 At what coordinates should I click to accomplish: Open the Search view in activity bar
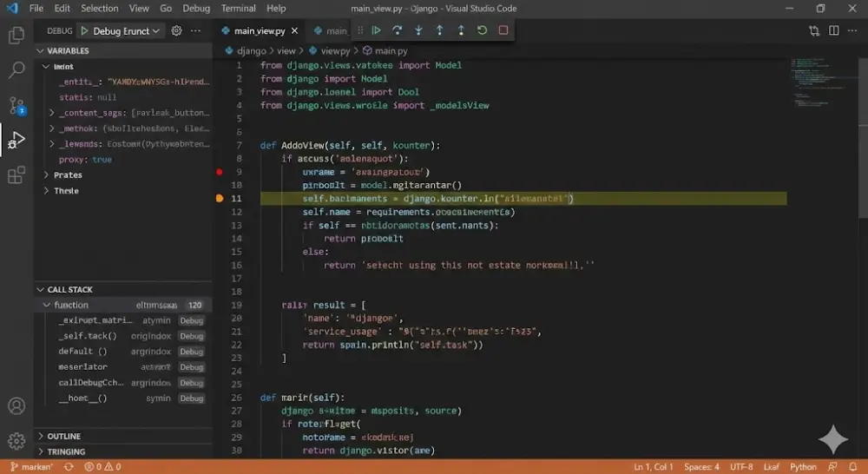[16, 69]
